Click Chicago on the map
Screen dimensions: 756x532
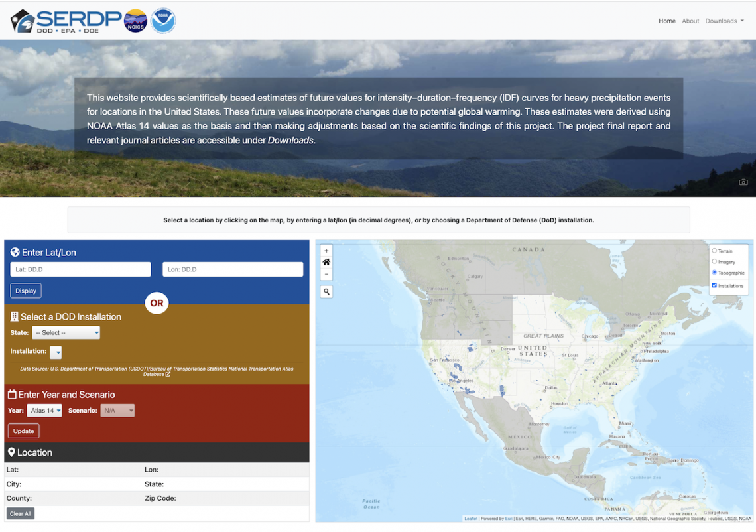(x=590, y=336)
